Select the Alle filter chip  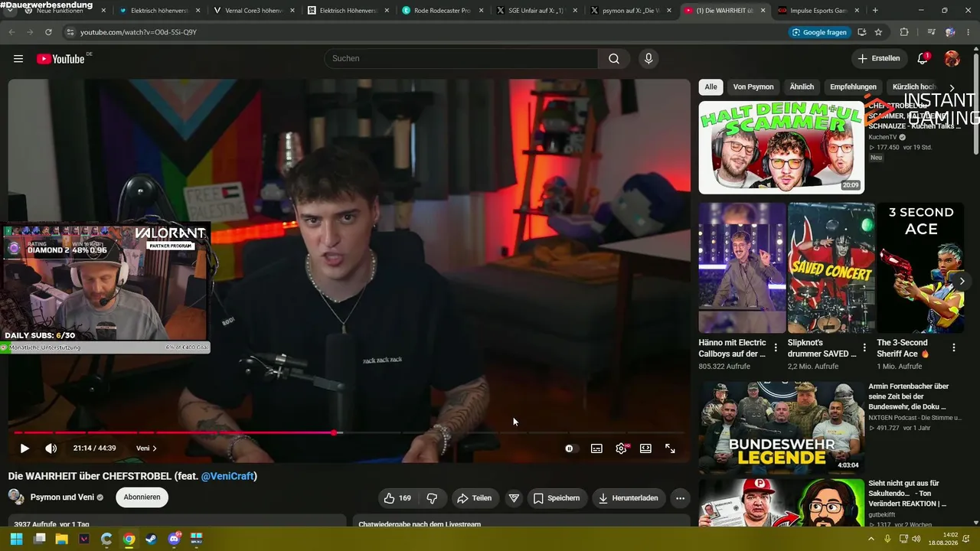711,87
